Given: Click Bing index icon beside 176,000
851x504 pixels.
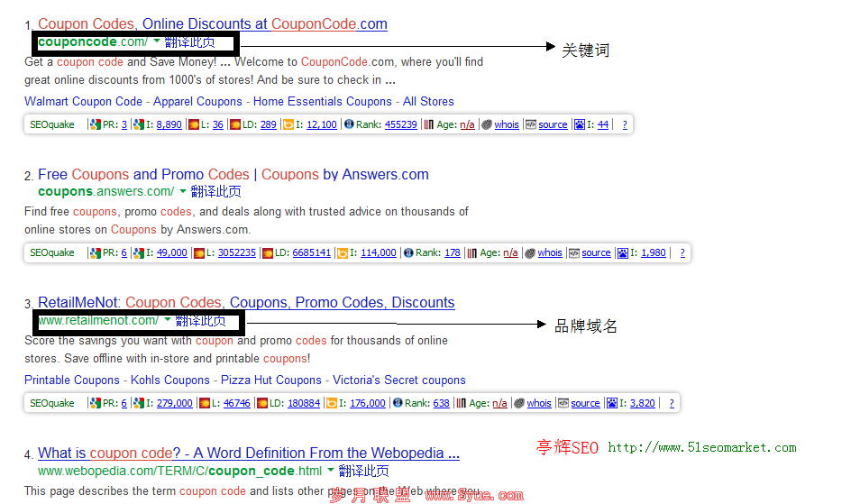Looking at the screenshot, I should pos(332,403).
